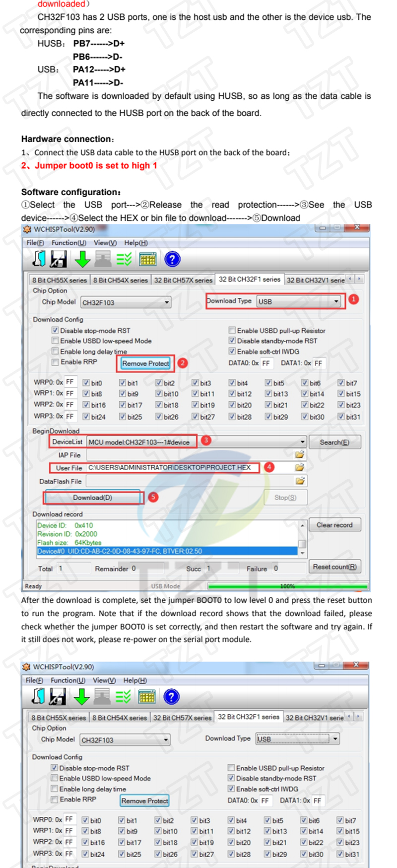Switch to the 8 Bit CH55X series tab in the upper window
The height and width of the screenshot is (868, 397).
tap(60, 280)
